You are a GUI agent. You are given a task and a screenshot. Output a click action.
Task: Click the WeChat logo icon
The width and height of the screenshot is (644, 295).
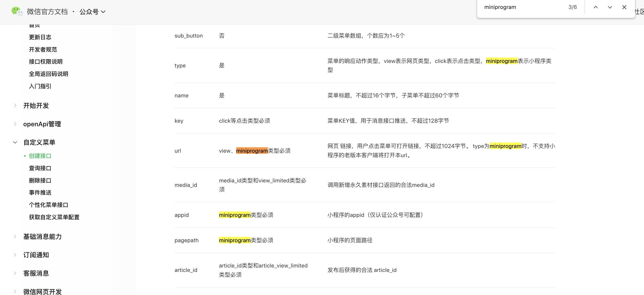[x=17, y=11]
